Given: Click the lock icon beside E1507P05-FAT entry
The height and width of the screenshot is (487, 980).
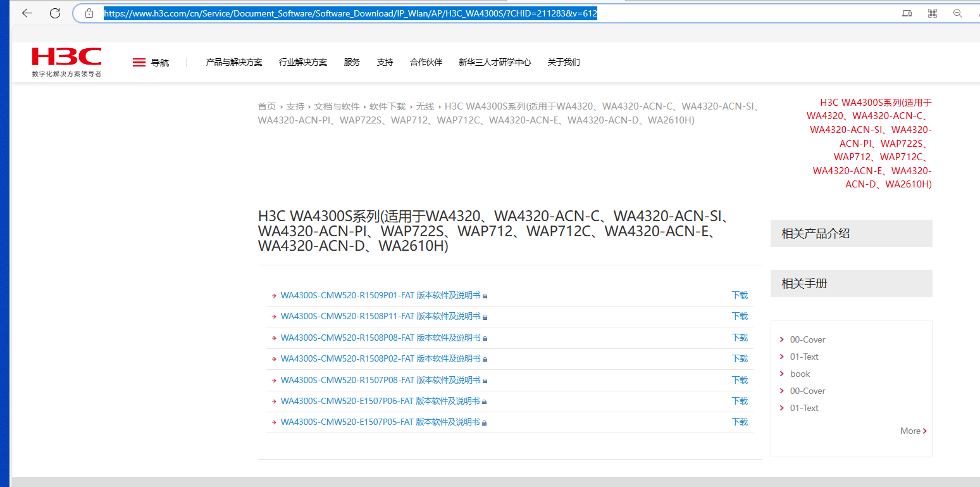Looking at the screenshot, I should [x=485, y=422].
